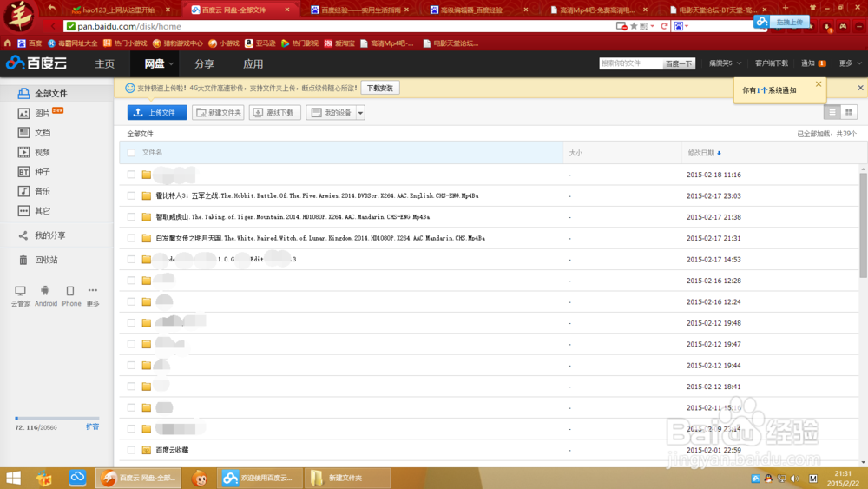Check the box for 白发魔女传之明月天国 folder
This screenshot has height=489, width=868.
131,238
